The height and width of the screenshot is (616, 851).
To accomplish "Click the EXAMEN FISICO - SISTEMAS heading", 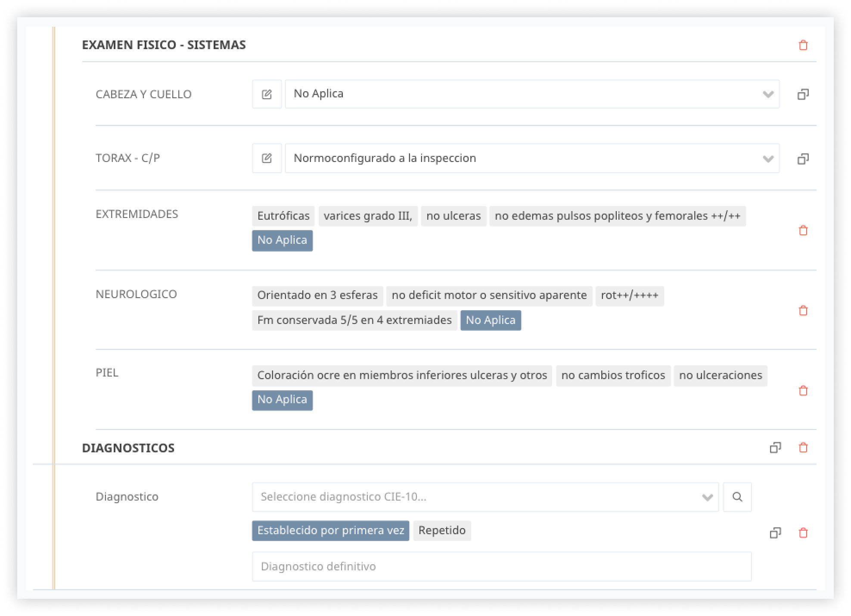I will [164, 45].
